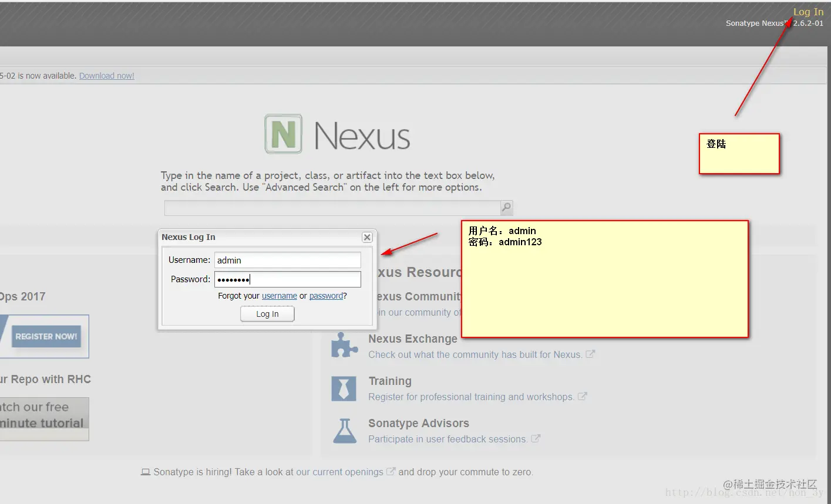Click the Sonatype Nexus version text in header

pyautogui.click(x=775, y=23)
